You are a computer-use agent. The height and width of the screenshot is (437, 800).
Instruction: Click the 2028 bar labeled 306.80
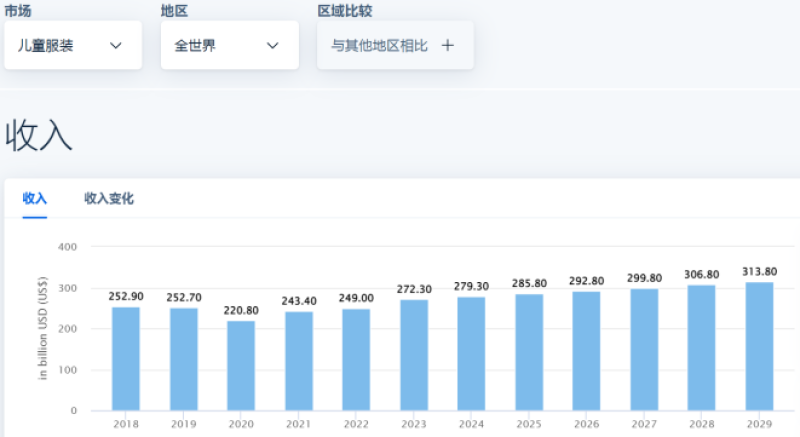coord(702,348)
